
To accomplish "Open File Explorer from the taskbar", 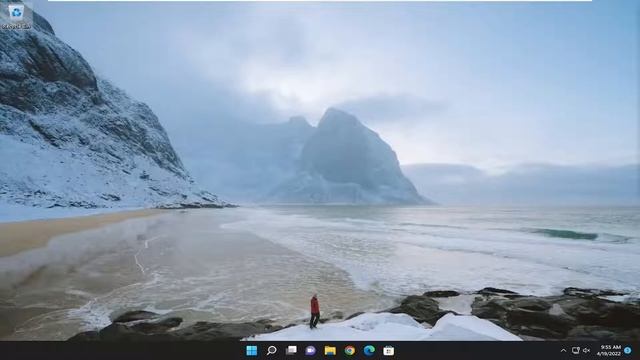I will [330, 351].
